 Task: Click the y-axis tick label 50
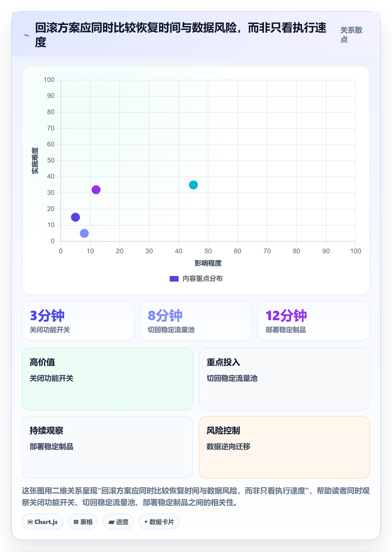tap(51, 160)
